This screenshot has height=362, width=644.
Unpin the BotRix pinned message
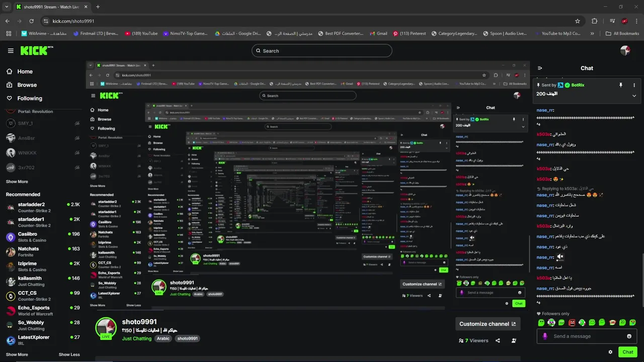621,85
